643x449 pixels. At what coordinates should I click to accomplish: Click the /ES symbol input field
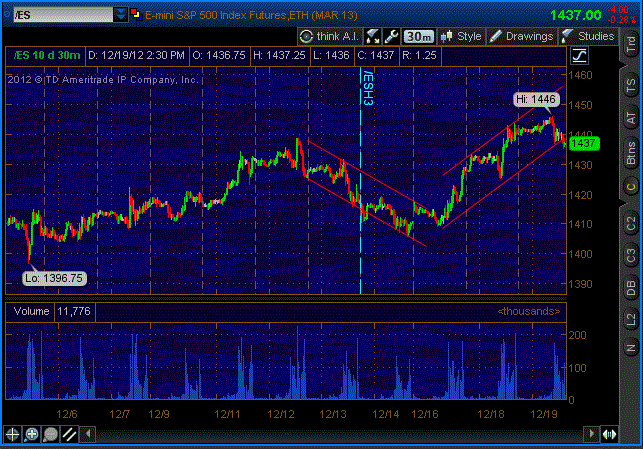[64, 15]
